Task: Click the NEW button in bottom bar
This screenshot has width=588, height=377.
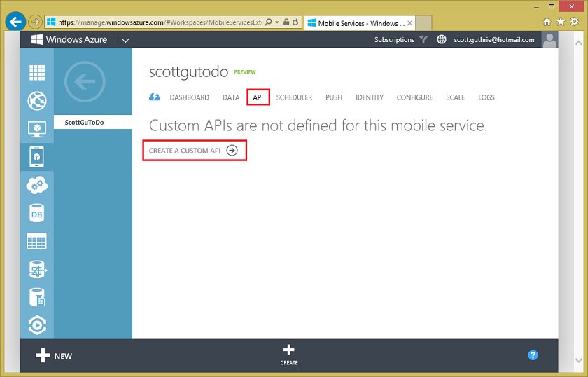Action: [x=54, y=355]
